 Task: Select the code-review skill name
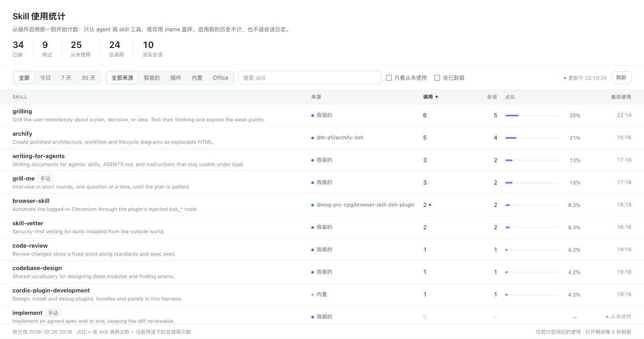click(30, 245)
